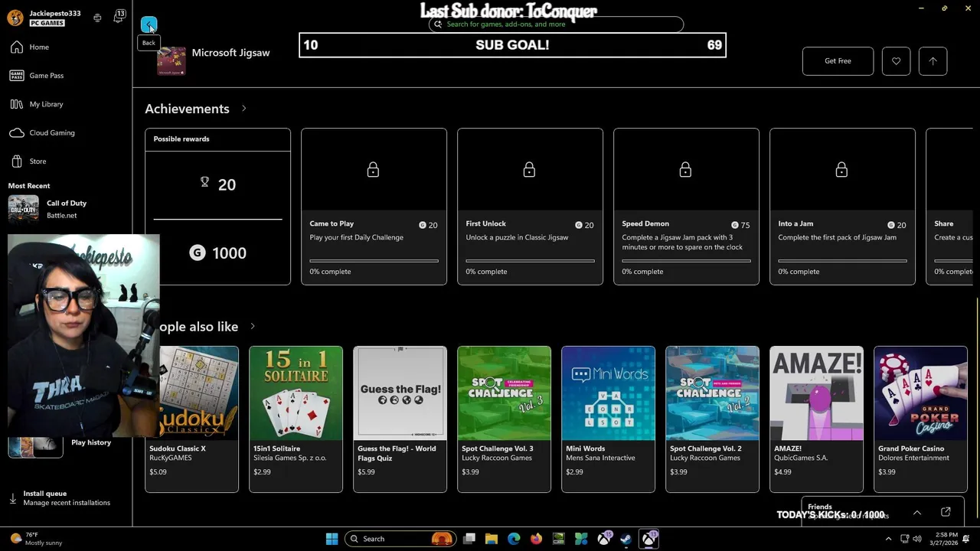Open the AMAZE! game tile

click(816, 419)
